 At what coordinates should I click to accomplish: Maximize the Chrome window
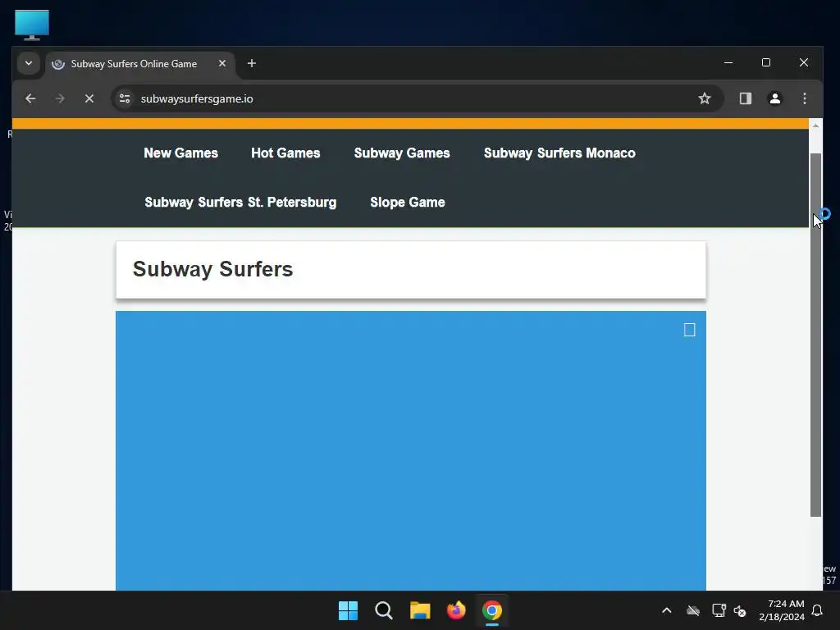click(766, 62)
